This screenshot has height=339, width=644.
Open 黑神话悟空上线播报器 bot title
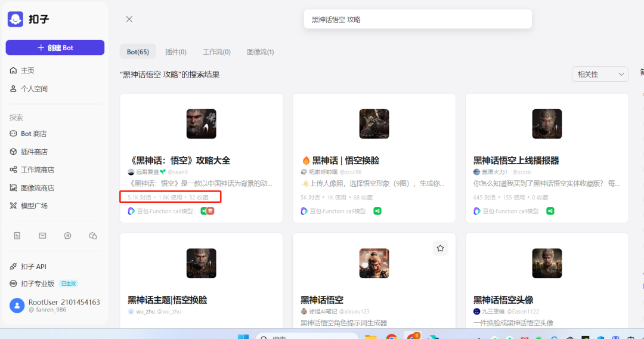(x=516, y=161)
